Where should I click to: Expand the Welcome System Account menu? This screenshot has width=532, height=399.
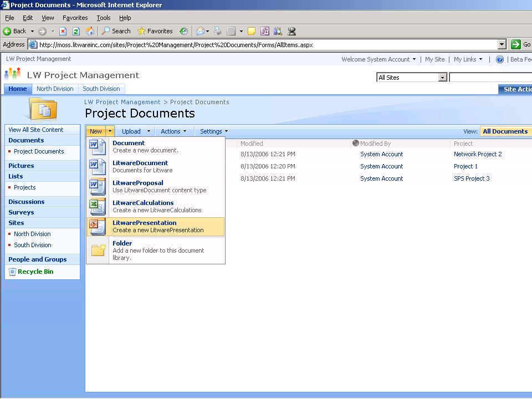coord(378,59)
